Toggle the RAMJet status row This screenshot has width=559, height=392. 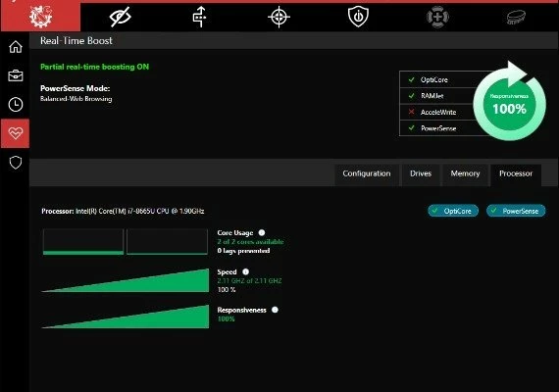click(438, 96)
